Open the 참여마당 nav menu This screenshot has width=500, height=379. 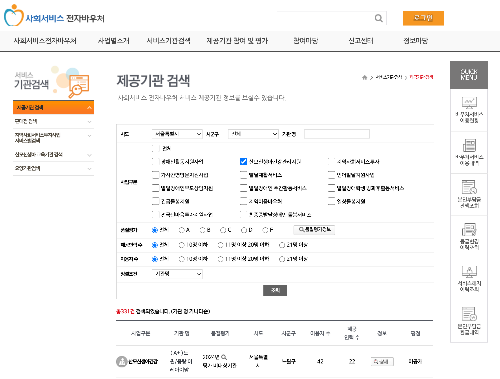coord(305,41)
